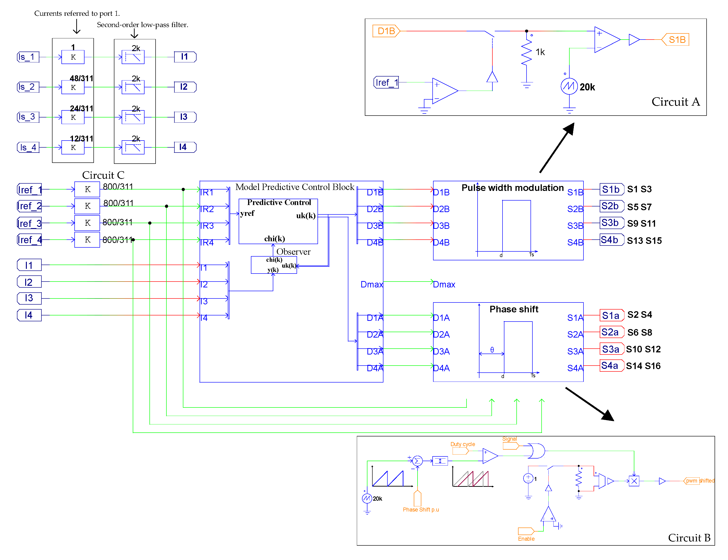
Task: Select the Phase shift block title
Action: tap(514, 309)
